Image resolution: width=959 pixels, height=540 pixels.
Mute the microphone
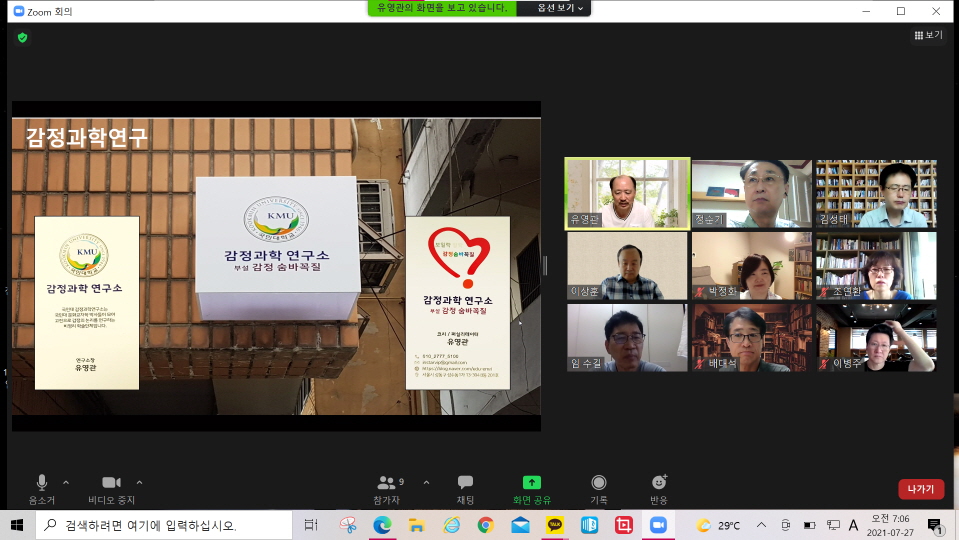point(42,483)
